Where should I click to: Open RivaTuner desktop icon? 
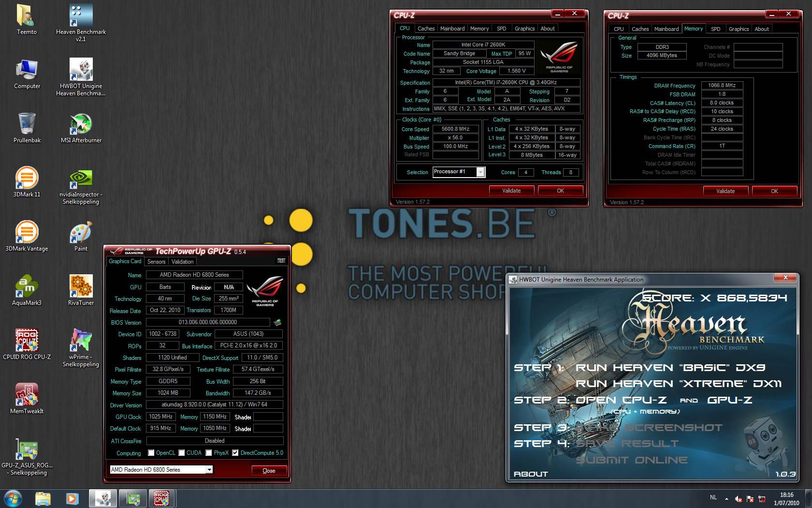click(x=81, y=290)
